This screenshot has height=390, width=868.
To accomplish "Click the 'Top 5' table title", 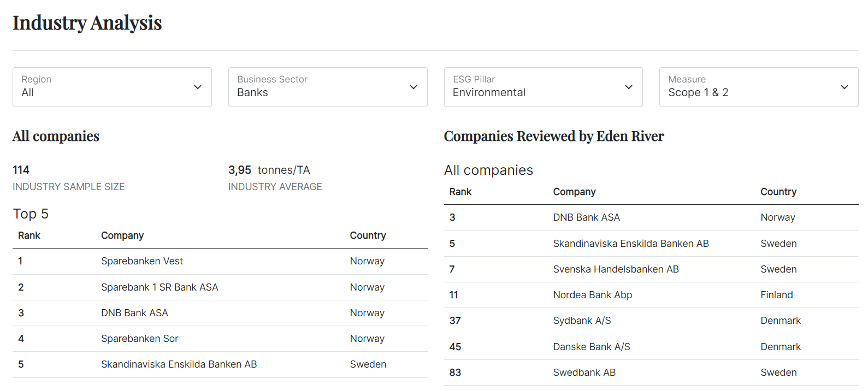I will (31, 214).
